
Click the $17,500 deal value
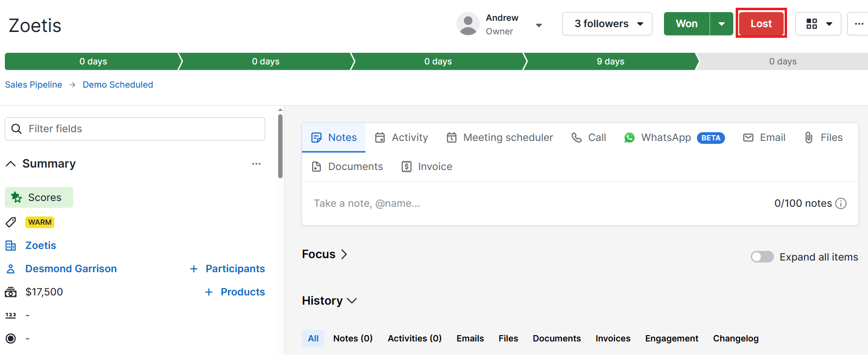[x=44, y=292]
